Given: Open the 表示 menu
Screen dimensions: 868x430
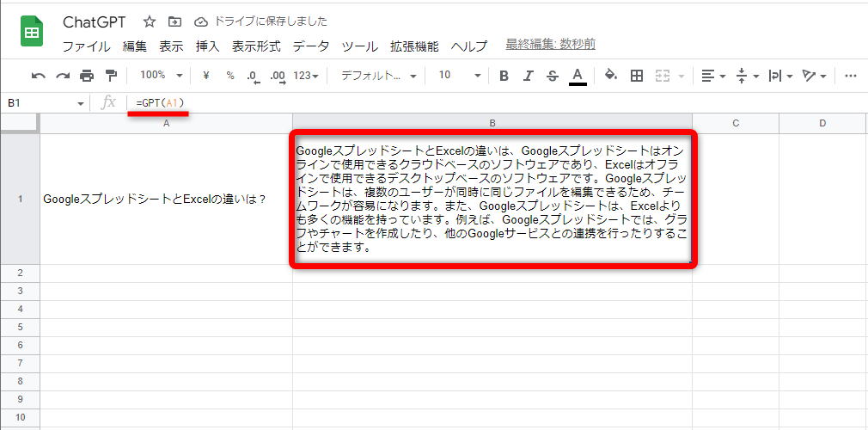Looking at the screenshot, I should [x=171, y=46].
